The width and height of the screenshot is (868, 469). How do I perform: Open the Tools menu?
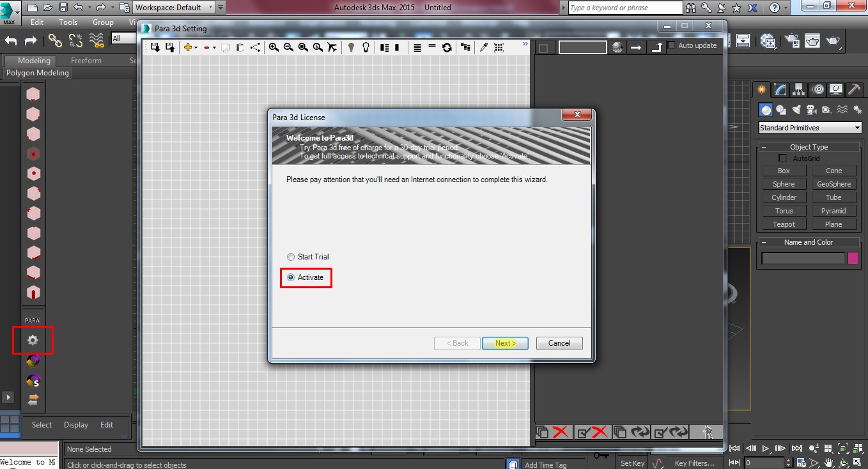tap(68, 22)
